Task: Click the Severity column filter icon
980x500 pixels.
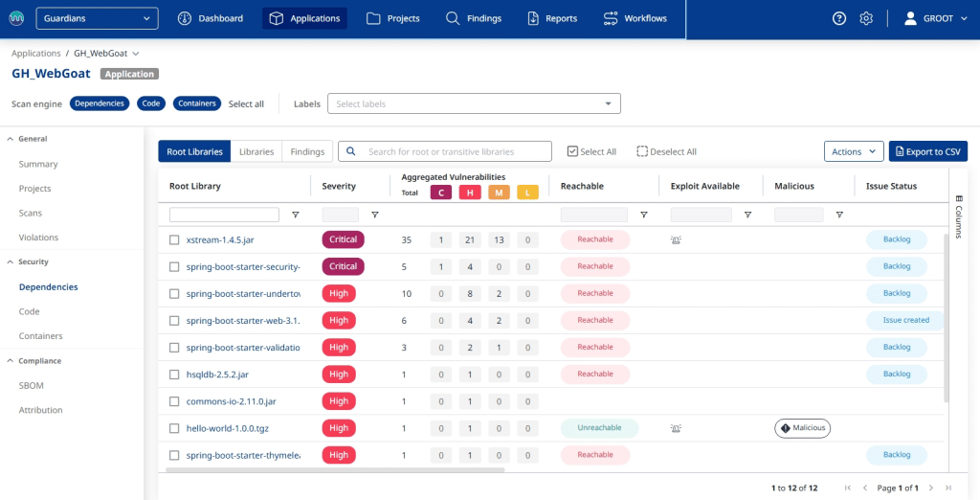Action: [x=375, y=216]
